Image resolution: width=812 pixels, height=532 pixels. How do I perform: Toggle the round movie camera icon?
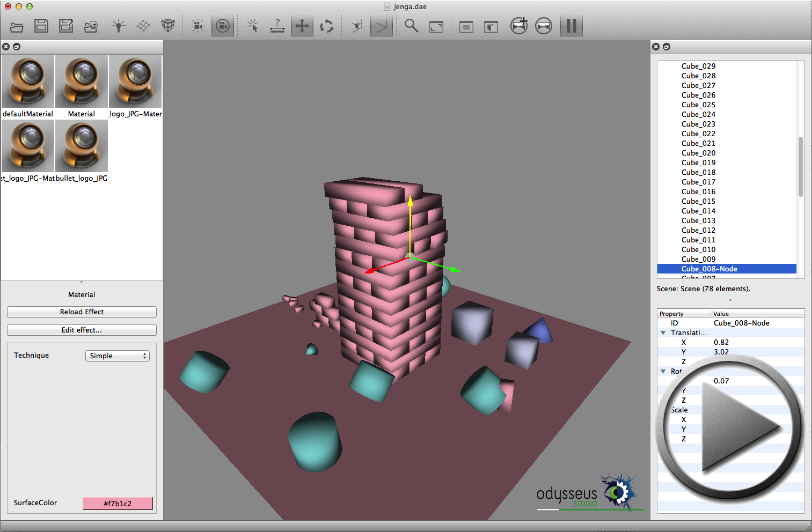point(223,26)
